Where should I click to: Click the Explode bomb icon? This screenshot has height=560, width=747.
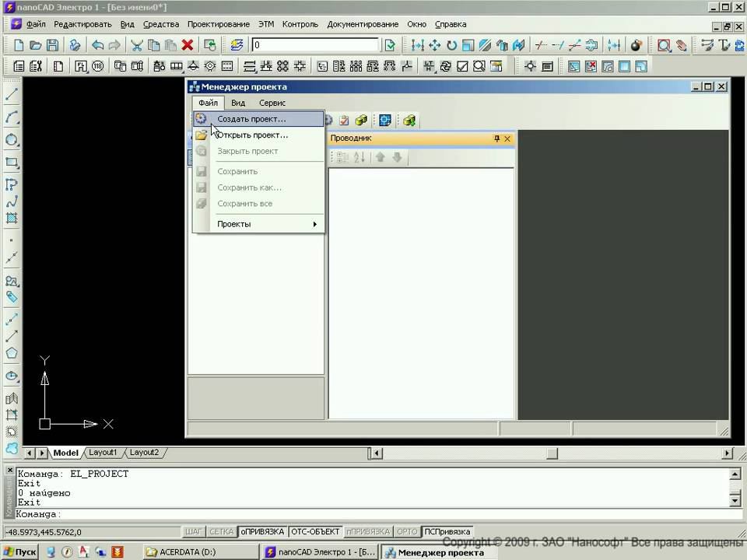(x=636, y=45)
